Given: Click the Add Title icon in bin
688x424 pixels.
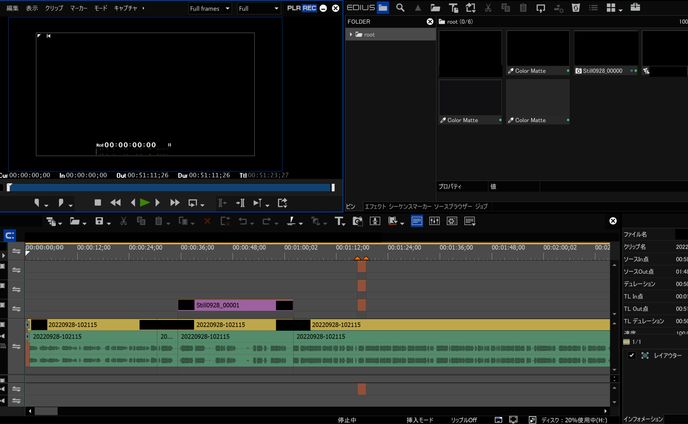Looking at the screenshot, I should click(453, 7).
